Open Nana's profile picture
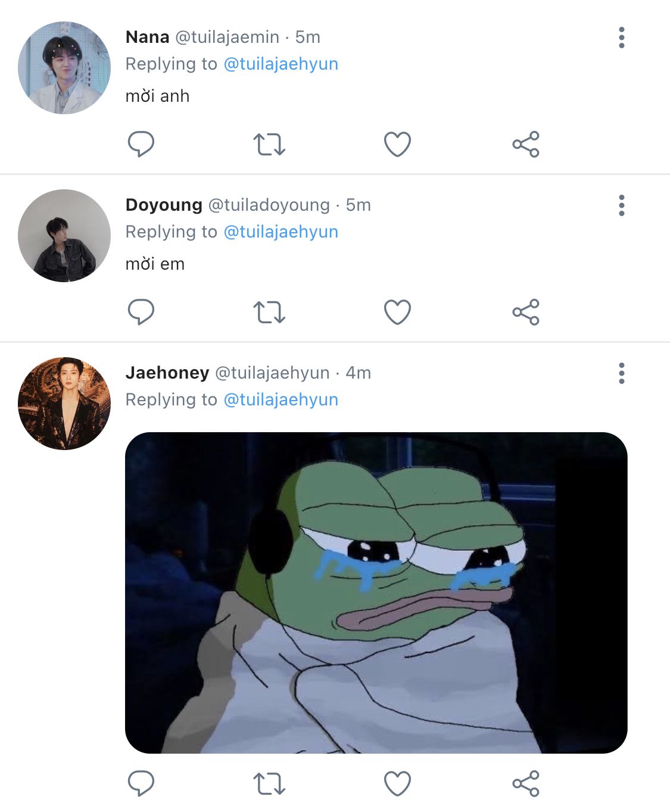 pyautogui.click(x=64, y=68)
